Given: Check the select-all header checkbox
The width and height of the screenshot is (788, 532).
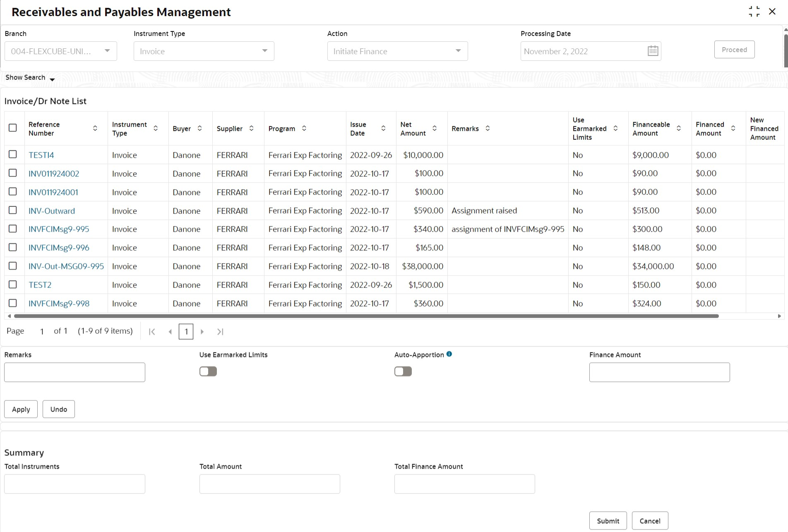Looking at the screenshot, I should pyautogui.click(x=13, y=128).
